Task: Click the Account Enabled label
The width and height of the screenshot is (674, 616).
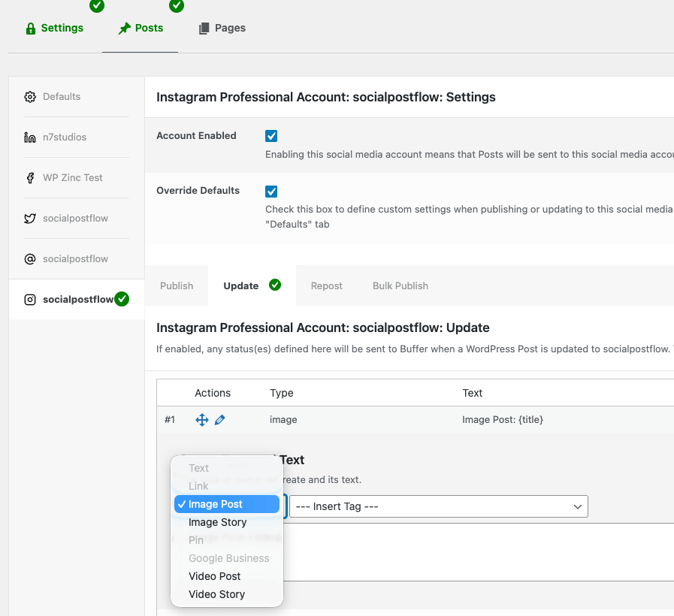Action: point(196,136)
